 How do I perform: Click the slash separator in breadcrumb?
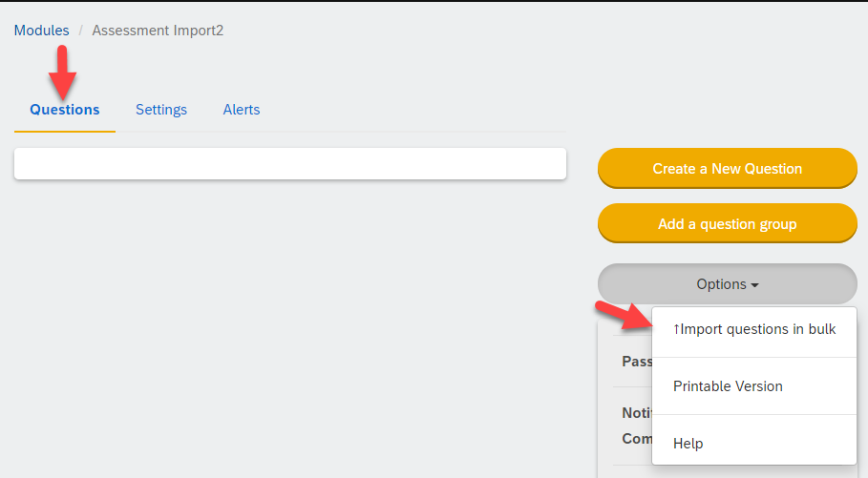(x=81, y=31)
